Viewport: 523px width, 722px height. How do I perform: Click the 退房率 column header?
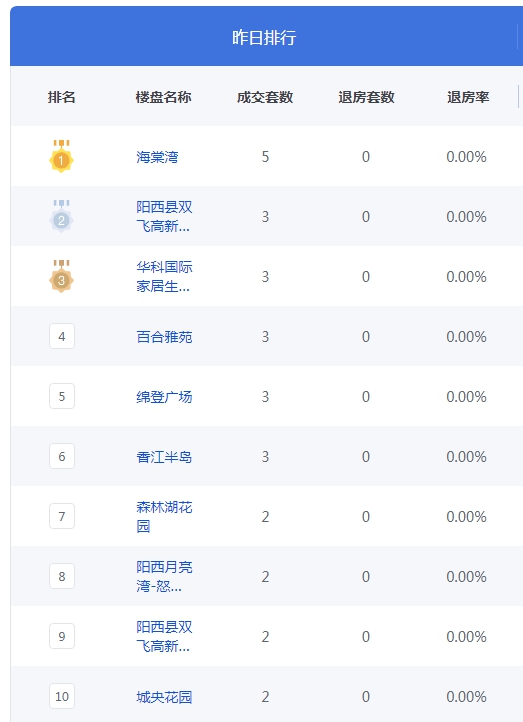point(468,97)
